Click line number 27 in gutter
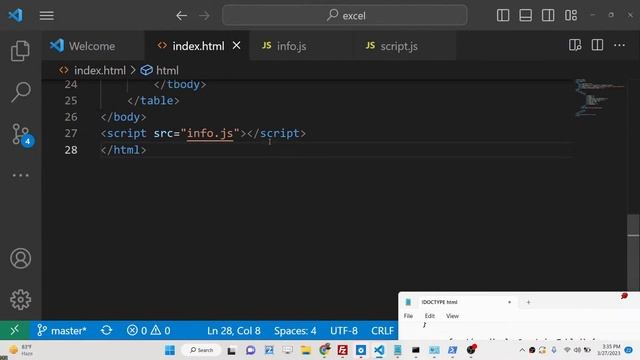The image size is (640, 360). point(71,133)
